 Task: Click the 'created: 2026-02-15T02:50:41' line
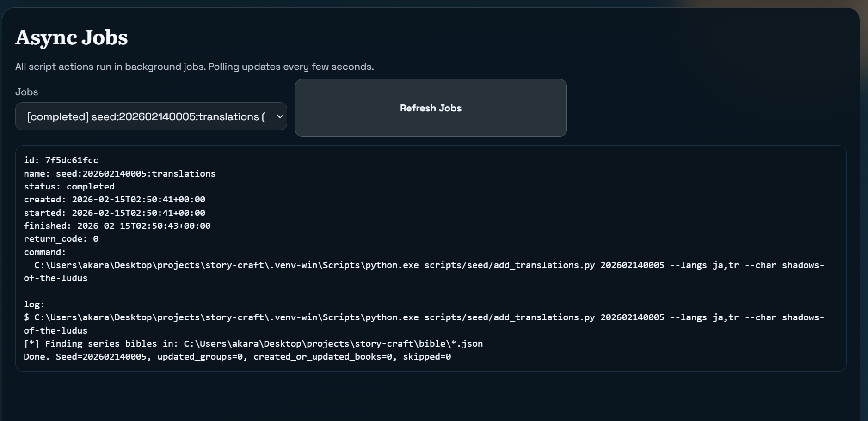tap(115, 200)
